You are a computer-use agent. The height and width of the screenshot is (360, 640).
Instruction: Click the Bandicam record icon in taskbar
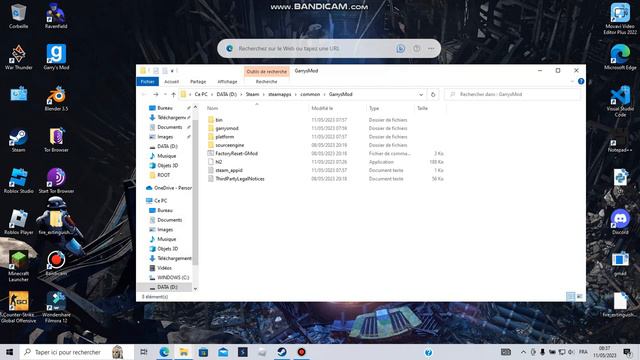coord(301,352)
